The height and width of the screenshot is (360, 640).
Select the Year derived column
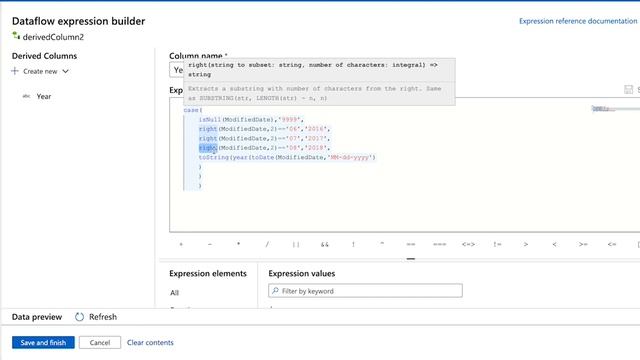click(x=44, y=96)
